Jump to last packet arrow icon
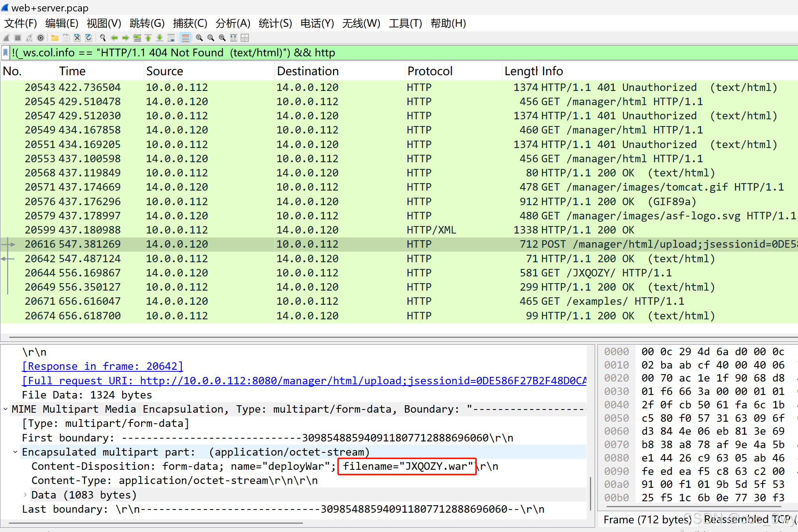 pyautogui.click(x=160, y=38)
